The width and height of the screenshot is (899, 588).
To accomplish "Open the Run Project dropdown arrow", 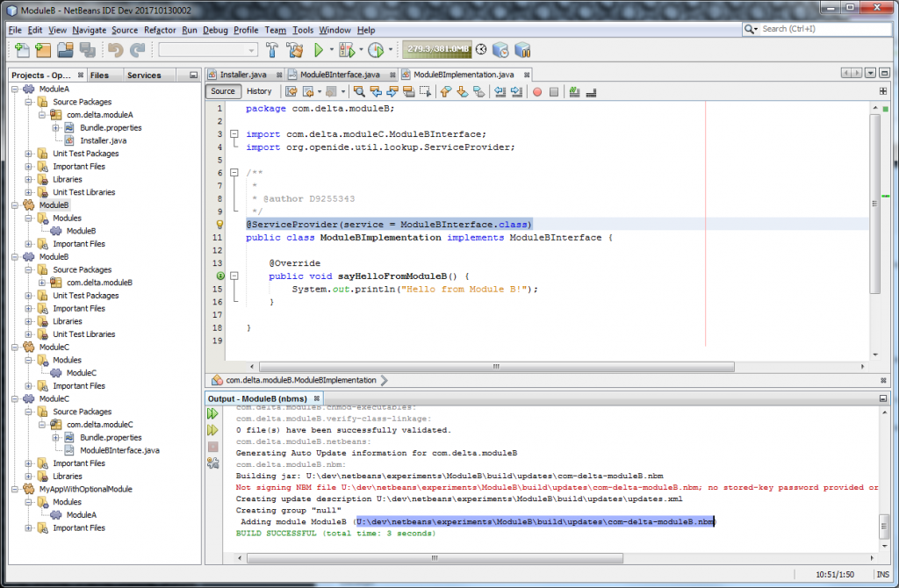I will pyautogui.click(x=331, y=50).
